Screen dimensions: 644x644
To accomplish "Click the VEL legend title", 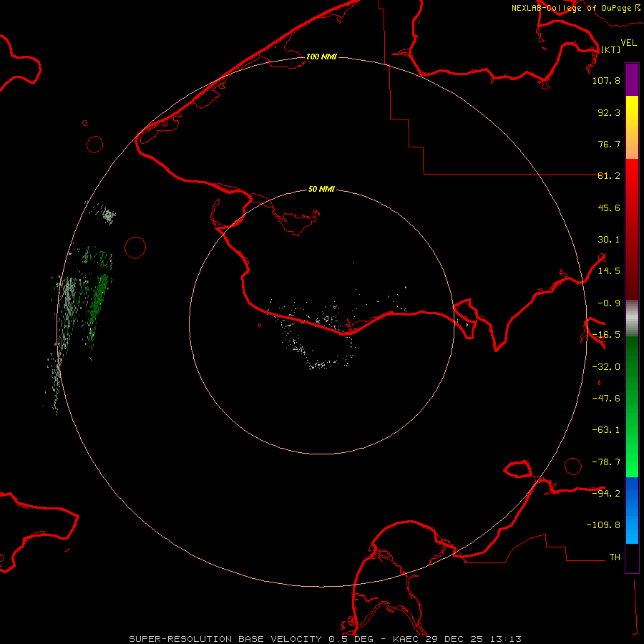I will tap(628, 43).
